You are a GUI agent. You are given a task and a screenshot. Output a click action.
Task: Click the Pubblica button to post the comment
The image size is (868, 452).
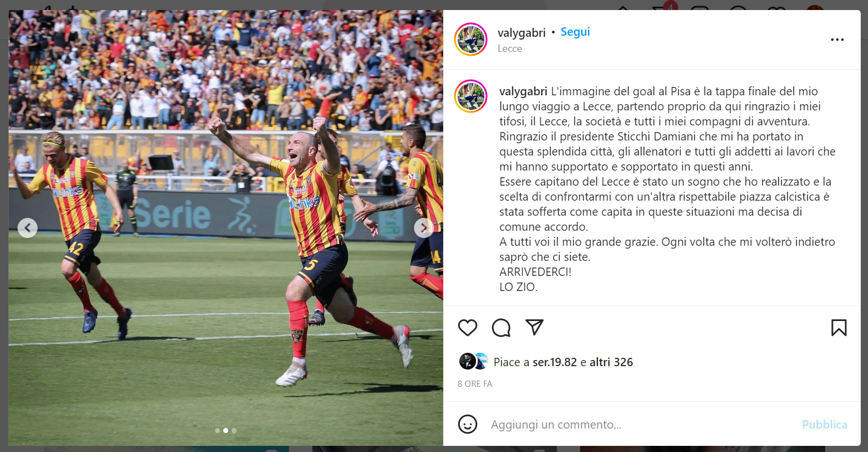point(825,425)
